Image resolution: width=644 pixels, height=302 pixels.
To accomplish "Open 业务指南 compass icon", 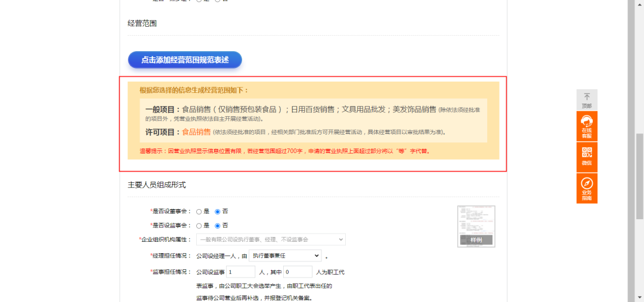I will coord(587,188).
